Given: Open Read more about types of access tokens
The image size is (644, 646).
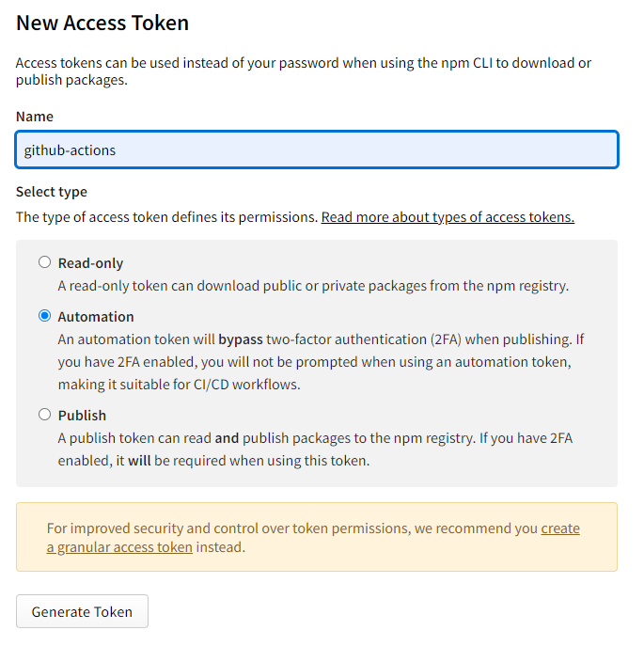Looking at the screenshot, I should (x=448, y=217).
